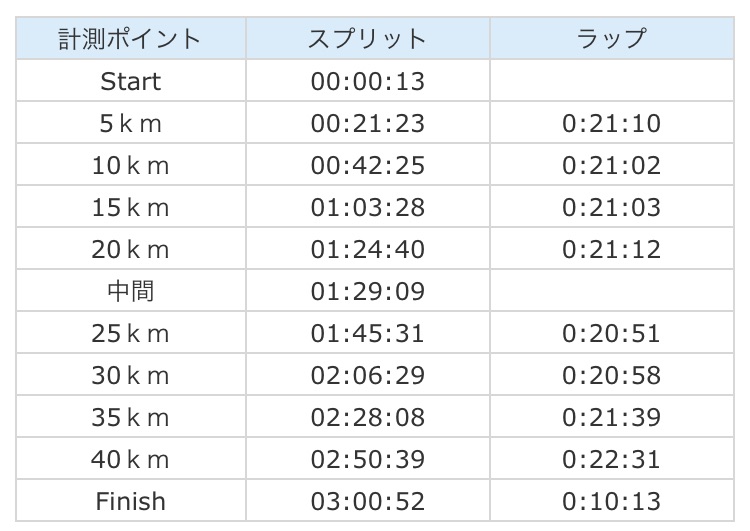Click the 10 km split time 00:42:25
The width and height of the screenshot is (750, 531).
pos(367,165)
